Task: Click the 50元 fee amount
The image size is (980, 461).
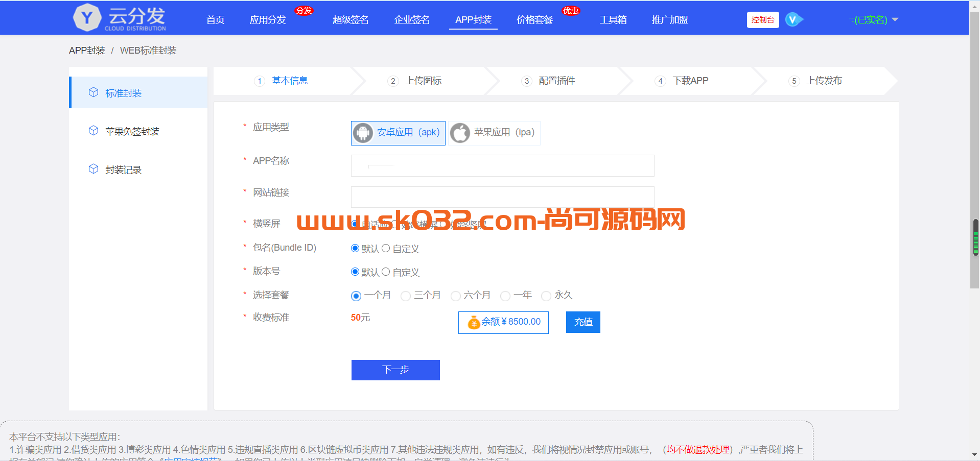Action: tap(360, 318)
